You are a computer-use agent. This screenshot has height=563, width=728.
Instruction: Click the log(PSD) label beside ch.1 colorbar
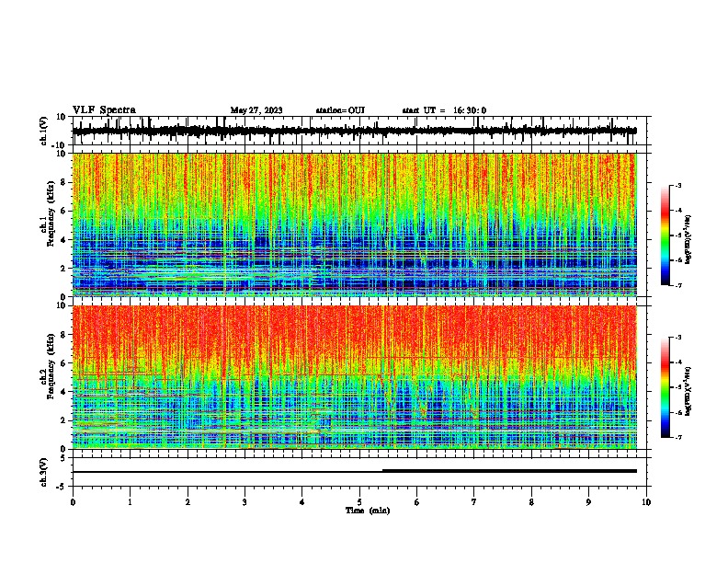coord(688,239)
